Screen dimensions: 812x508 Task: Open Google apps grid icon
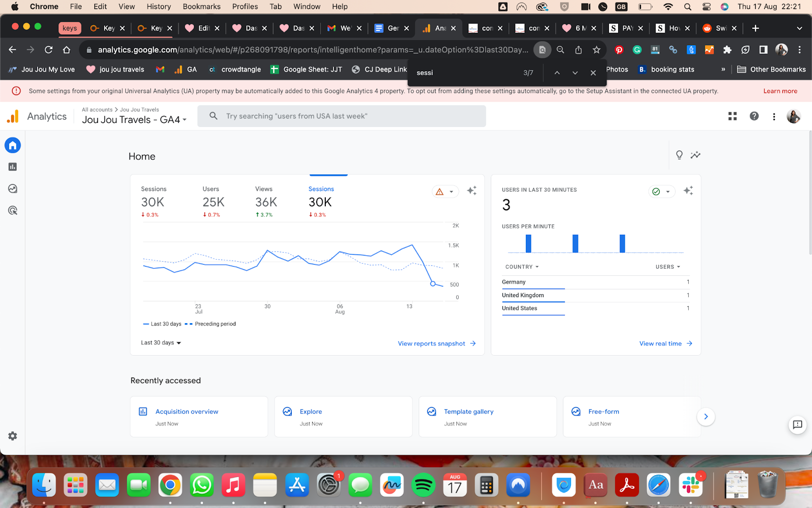732,116
